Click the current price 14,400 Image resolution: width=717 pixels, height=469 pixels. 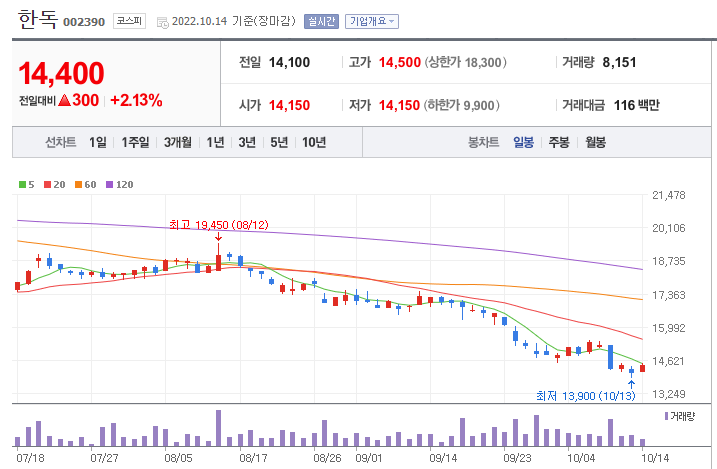click(x=61, y=74)
